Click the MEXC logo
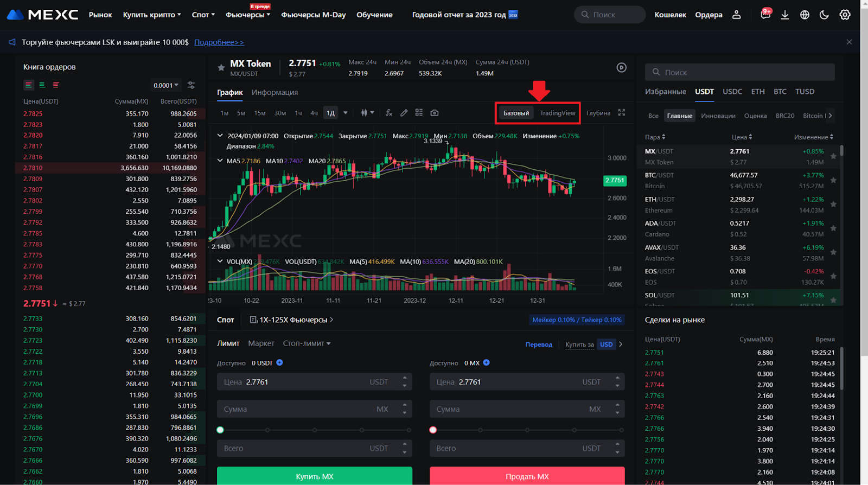This screenshot has width=868, height=485. click(x=42, y=15)
